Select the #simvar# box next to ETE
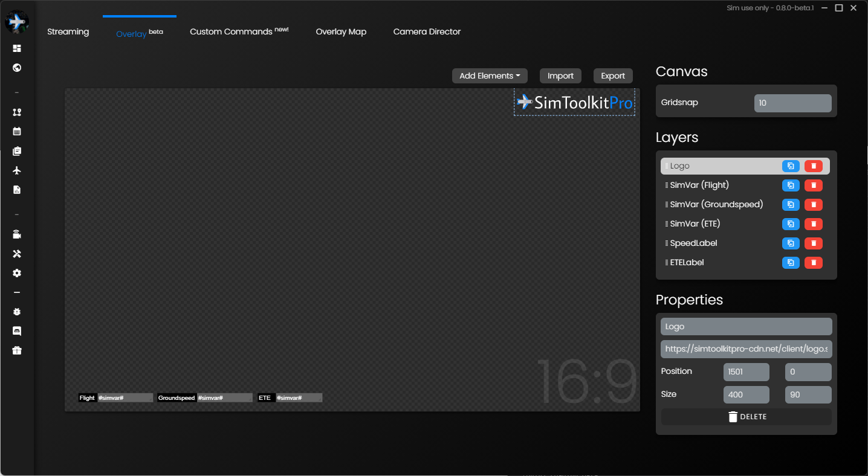Viewport: 868px width, 476px height. point(299,398)
